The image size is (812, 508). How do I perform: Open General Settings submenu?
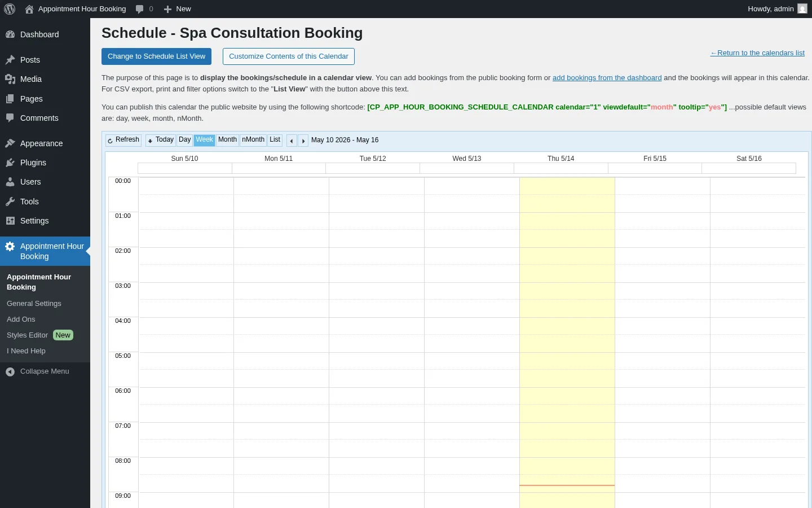point(34,304)
